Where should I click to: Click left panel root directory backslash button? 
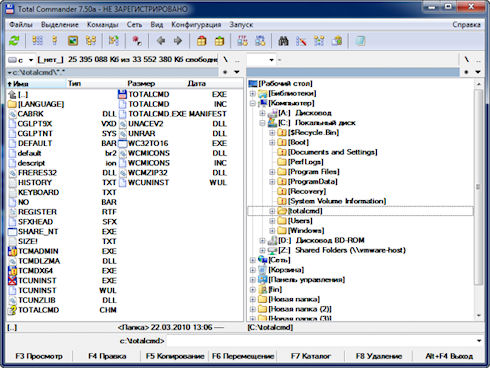(x=226, y=60)
